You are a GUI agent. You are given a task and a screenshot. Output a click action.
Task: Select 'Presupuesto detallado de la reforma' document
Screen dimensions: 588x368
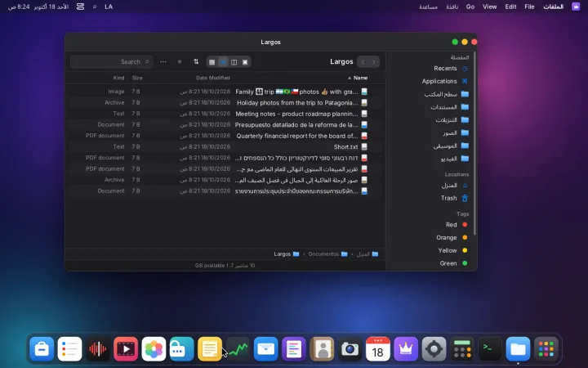tap(225, 124)
